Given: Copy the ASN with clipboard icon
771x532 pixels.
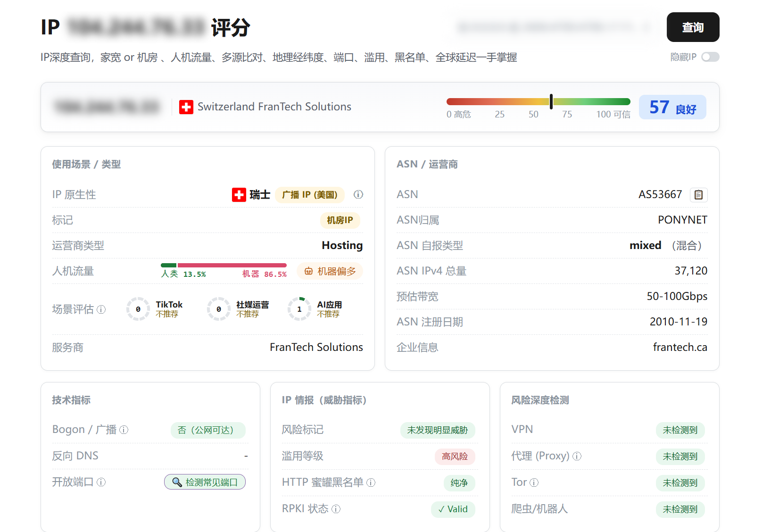Looking at the screenshot, I should (x=699, y=195).
